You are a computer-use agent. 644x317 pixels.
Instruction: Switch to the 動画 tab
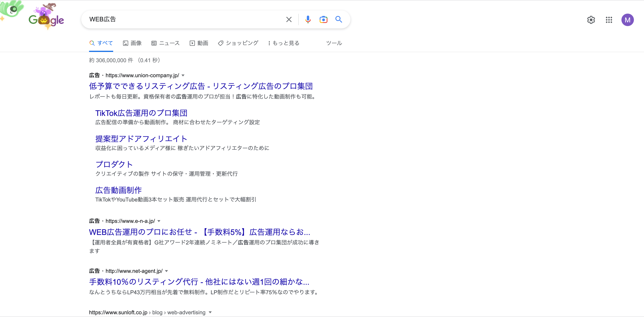(x=199, y=43)
